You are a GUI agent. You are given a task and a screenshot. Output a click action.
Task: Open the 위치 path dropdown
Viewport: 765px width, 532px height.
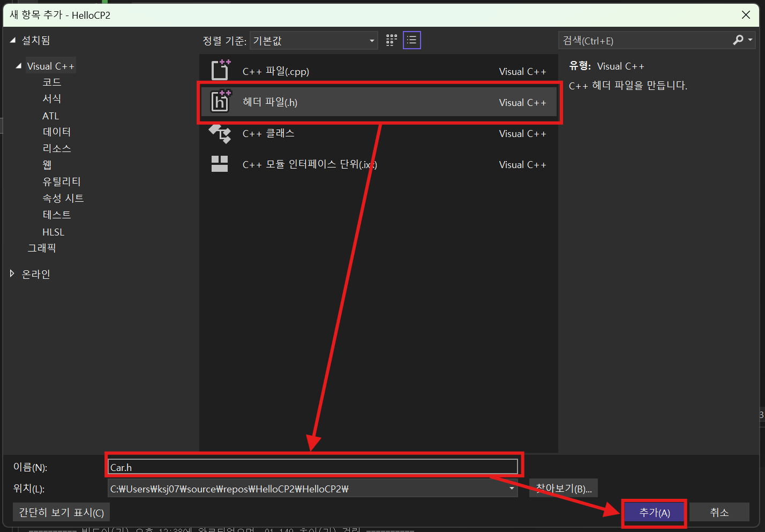[512, 488]
